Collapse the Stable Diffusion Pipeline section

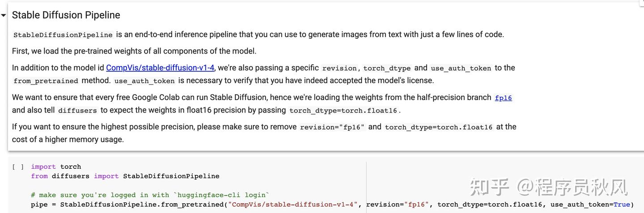[x=4, y=15]
